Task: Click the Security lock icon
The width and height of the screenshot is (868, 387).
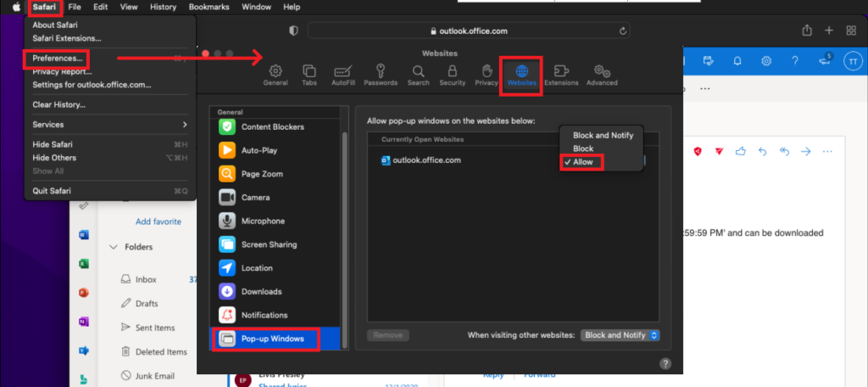Action: pos(452,75)
